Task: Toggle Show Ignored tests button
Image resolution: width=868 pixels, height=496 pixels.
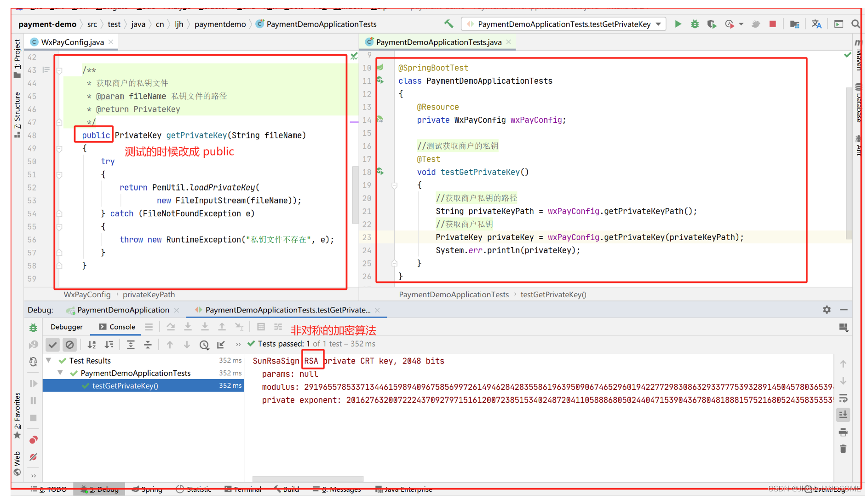Action: 69,344
